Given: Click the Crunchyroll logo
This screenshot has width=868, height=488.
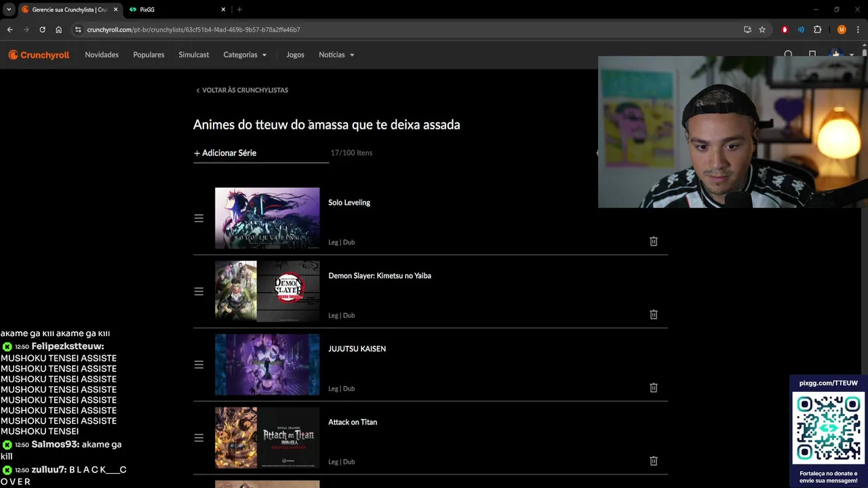Looking at the screenshot, I should (x=39, y=55).
